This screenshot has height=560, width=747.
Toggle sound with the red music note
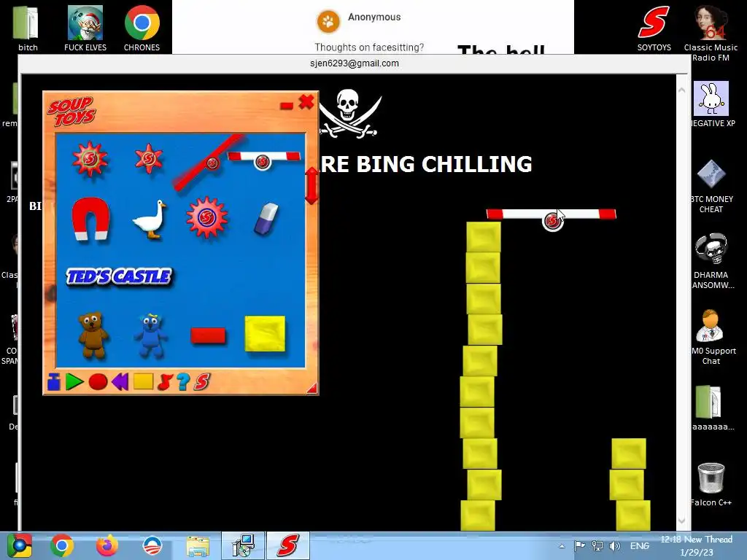(164, 382)
